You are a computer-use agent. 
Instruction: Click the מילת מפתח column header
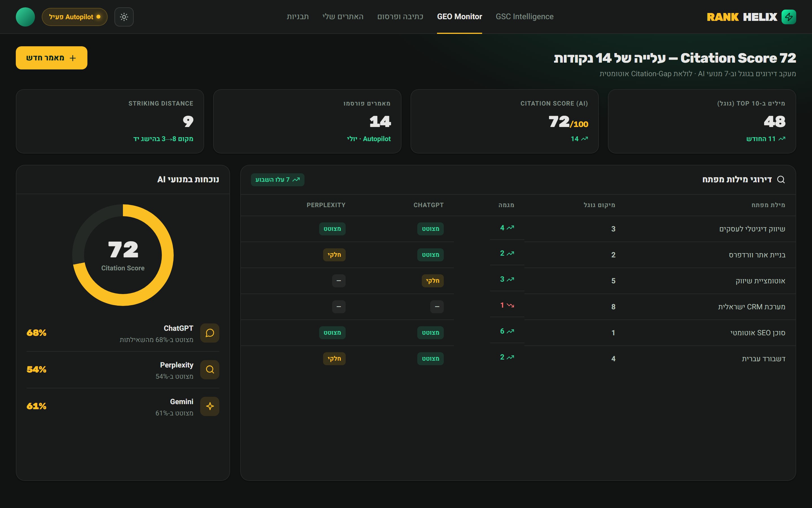pos(768,205)
